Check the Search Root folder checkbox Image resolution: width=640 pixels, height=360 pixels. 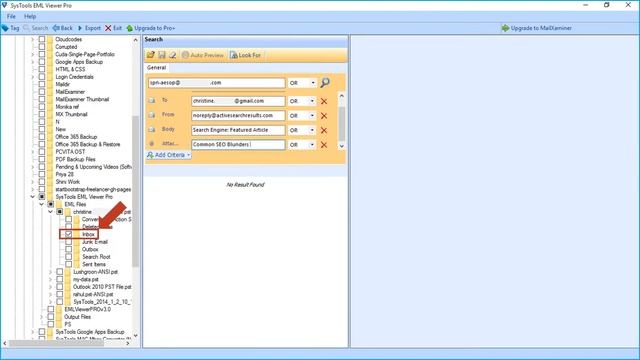68,257
